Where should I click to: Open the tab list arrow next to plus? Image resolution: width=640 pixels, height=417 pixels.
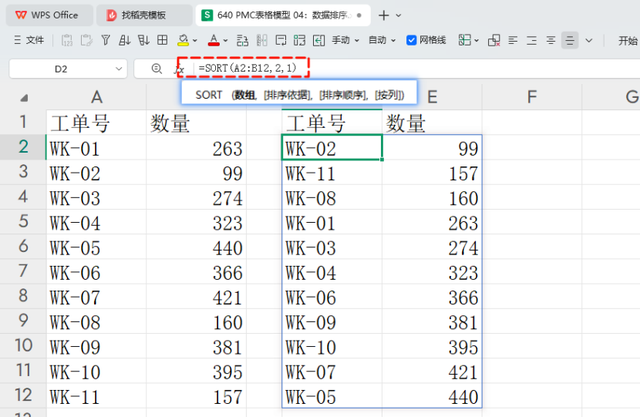[x=398, y=16]
